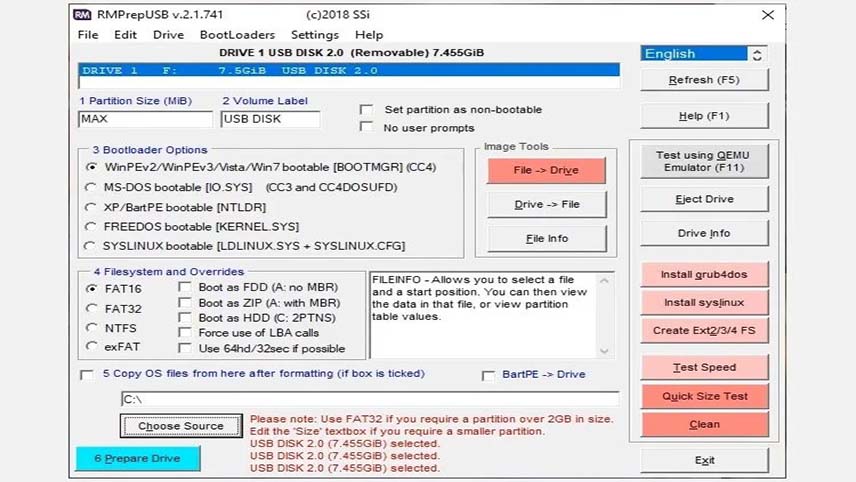856x482 pixels.
Task: Click the RM application icon in title bar
Action: (x=82, y=14)
